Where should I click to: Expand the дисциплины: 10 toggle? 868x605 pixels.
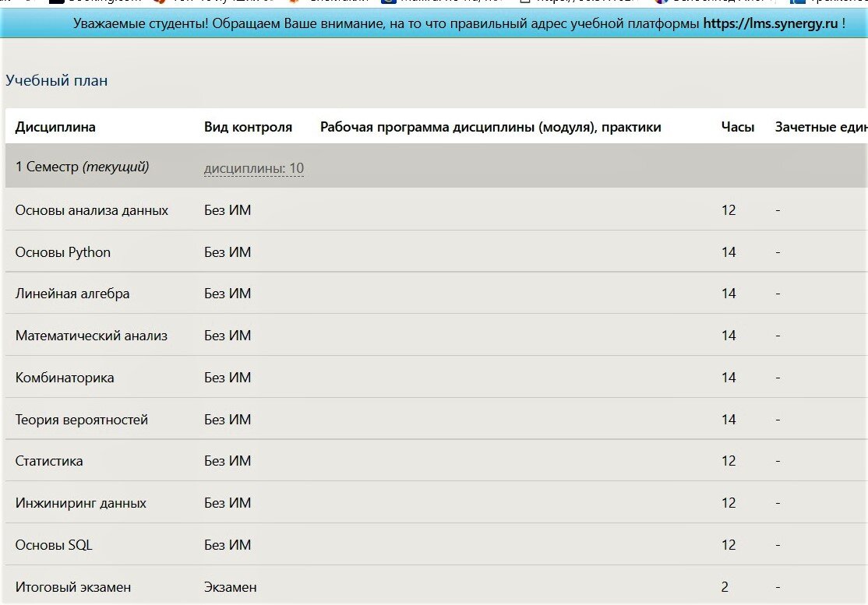click(x=253, y=168)
